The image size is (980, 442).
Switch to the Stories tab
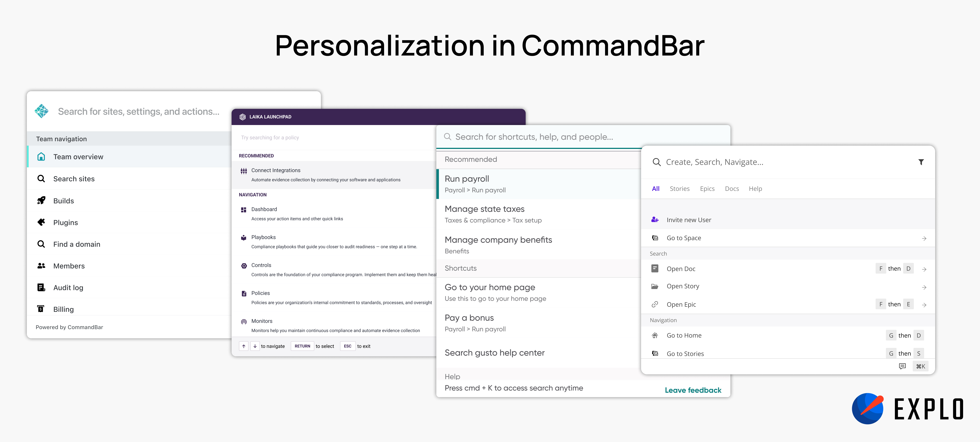point(679,189)
